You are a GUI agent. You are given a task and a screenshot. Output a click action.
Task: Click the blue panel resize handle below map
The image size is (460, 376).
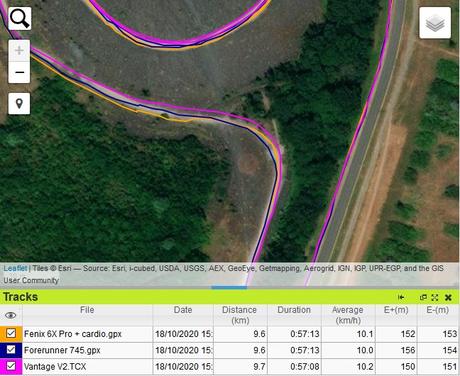(229, 287)
